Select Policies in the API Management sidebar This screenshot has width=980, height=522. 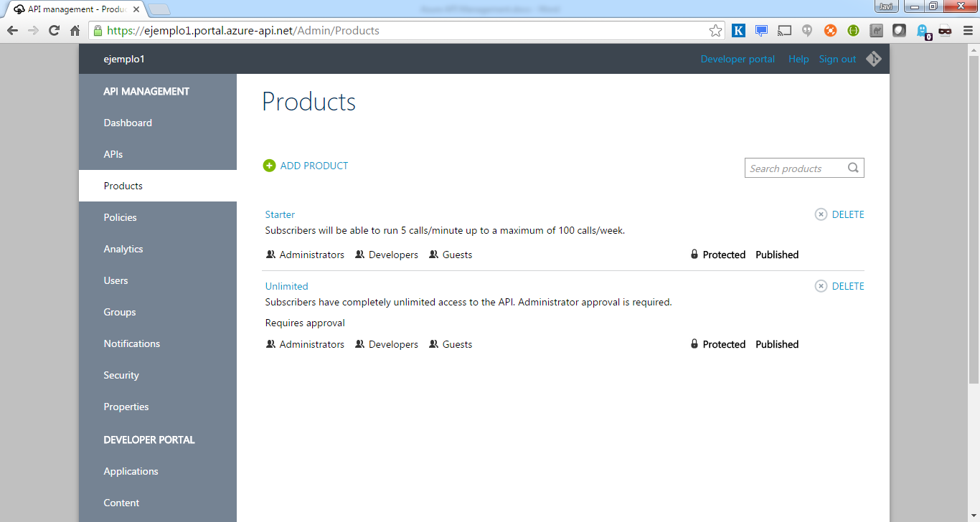point(120,217)
